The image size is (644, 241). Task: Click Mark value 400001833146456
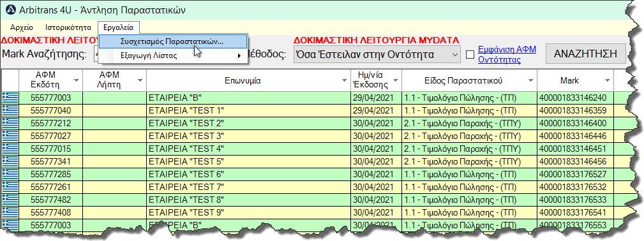[x=575, y=162]
